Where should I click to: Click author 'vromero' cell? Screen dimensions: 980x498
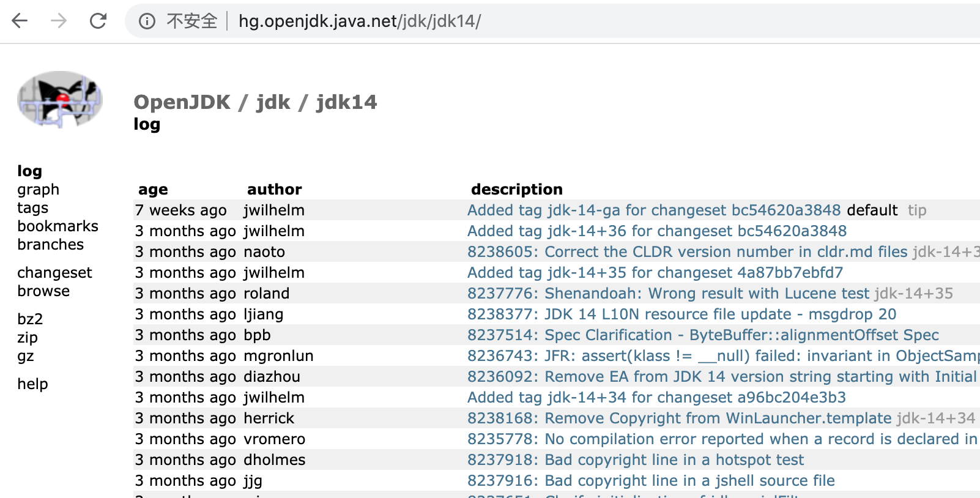click(x=275, y=439)
